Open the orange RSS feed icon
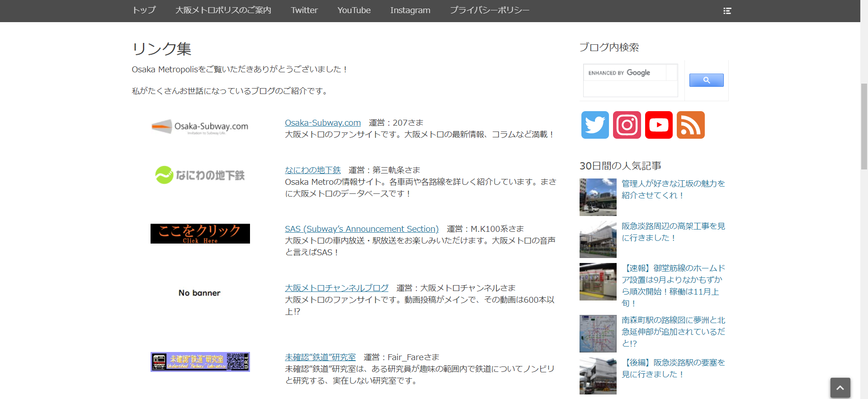868x399 pixels. [690, 125]
